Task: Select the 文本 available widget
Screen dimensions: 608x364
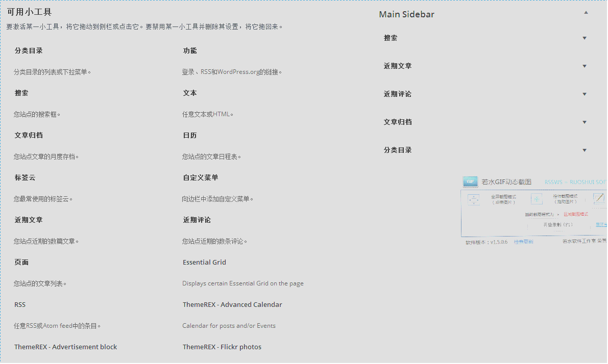Action: pyautogui.click(x=190, y=93)
